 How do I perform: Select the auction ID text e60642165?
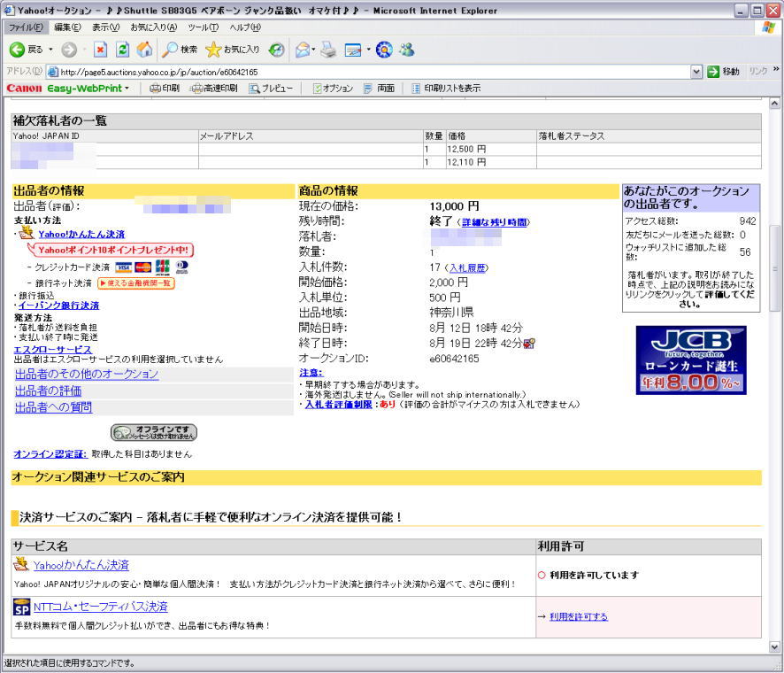[454, 359]
